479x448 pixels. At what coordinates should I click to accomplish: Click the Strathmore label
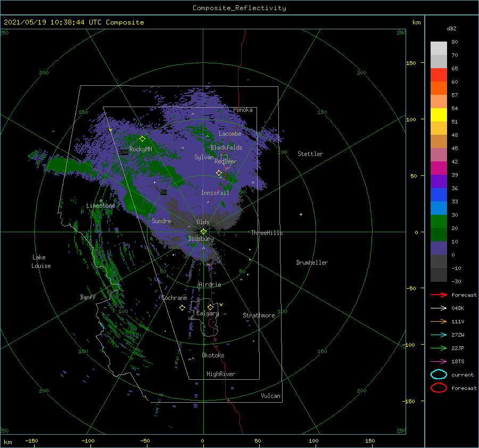259,315
